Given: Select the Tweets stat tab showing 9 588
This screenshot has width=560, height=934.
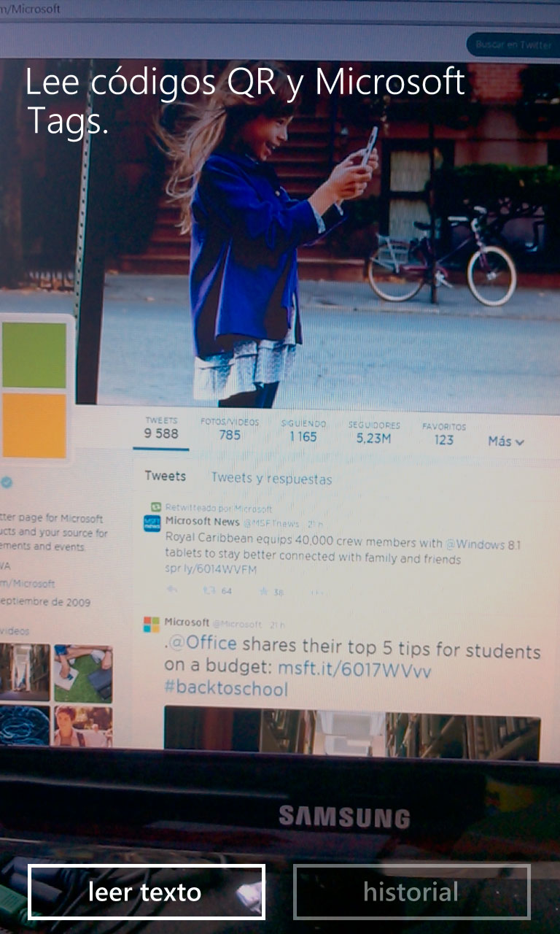Looking at the screenshot, I should click(161, 431).
